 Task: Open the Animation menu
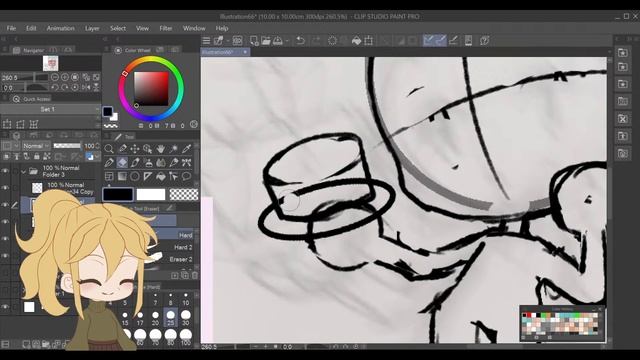pyautogui.click(x=60, y=28)
